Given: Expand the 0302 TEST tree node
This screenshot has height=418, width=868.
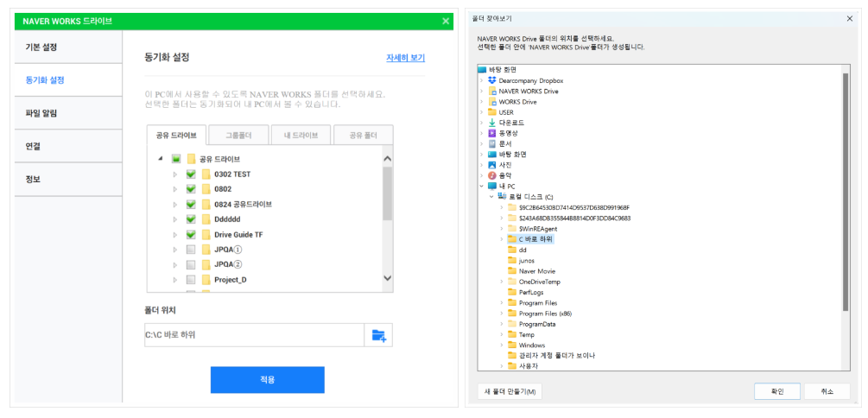Looking at the screenshot, I should click(175, 174).
